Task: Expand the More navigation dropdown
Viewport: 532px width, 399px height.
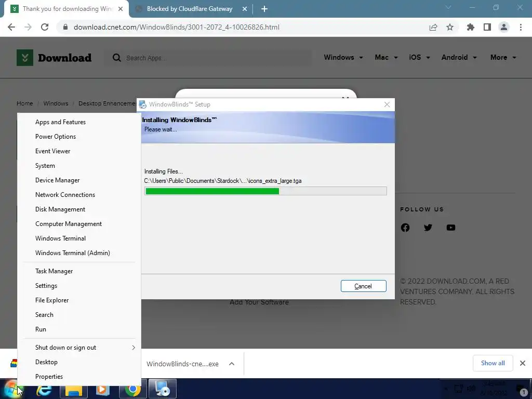Action: point(503,57)
